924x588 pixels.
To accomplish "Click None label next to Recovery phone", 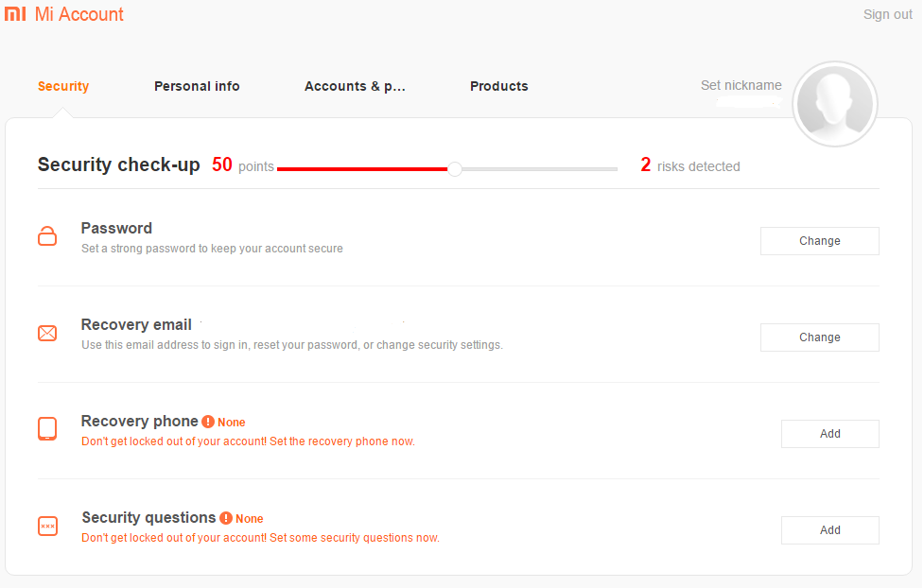I will [232, 423].
